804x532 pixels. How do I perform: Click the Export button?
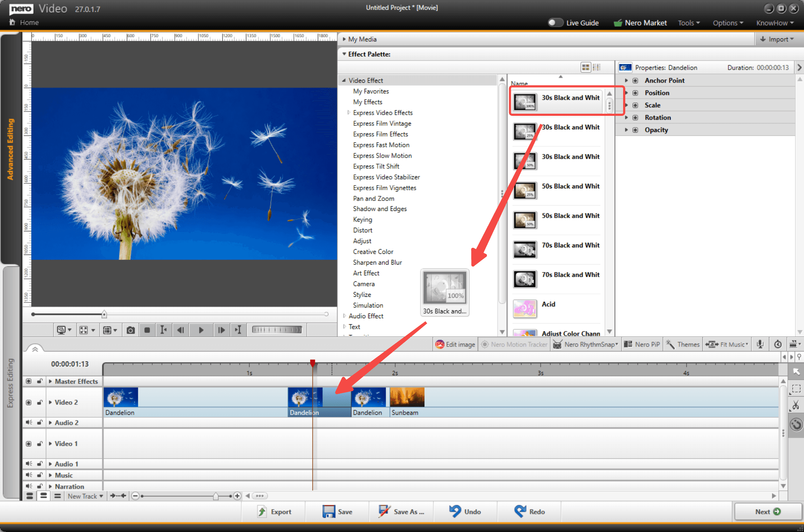[x=274, y=512]
